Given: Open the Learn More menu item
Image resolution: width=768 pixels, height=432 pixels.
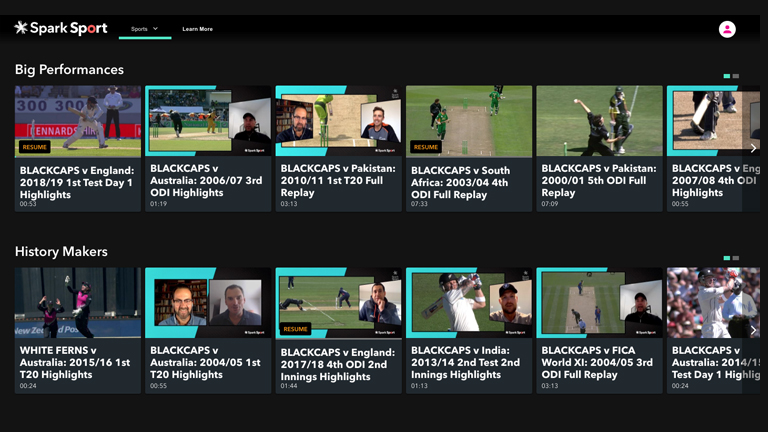Looking at the screenshot, I should pos(197,29).
